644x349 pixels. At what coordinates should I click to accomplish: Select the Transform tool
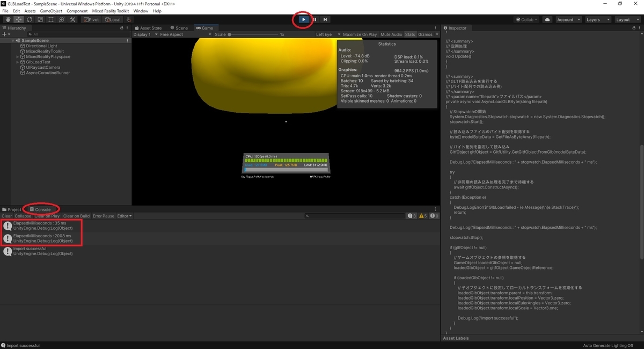point(61,19)
